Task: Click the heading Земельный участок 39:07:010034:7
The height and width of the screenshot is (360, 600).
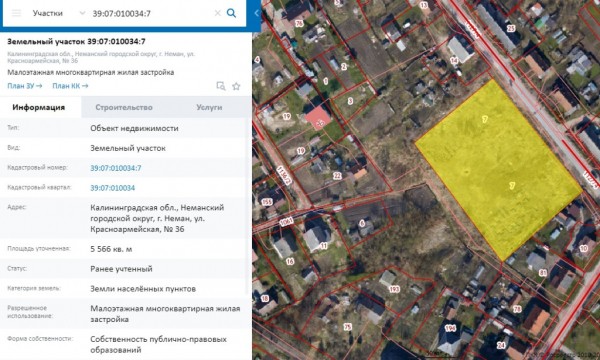Action: coord(77,41)
